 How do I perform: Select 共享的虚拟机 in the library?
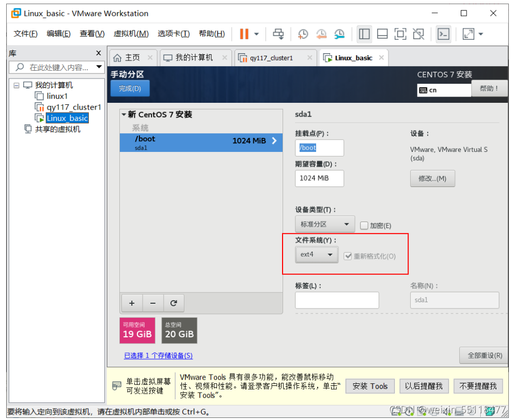click(58, 129)
